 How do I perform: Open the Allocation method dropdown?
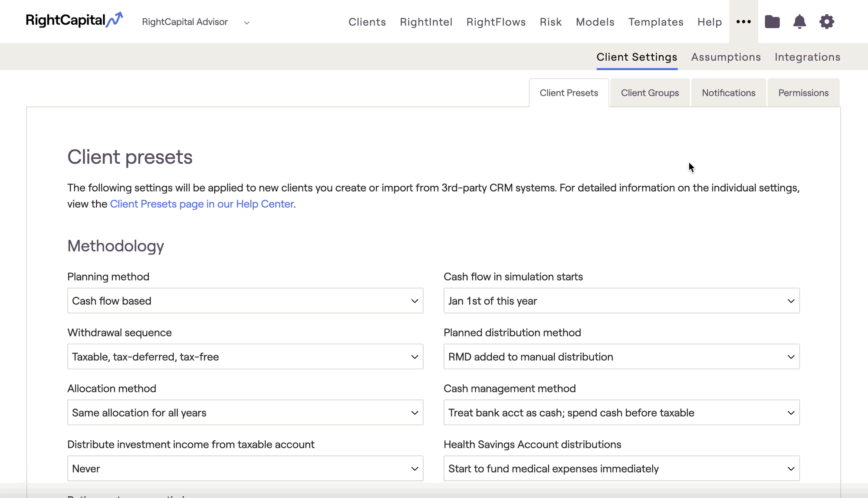(x=245, y=412)
